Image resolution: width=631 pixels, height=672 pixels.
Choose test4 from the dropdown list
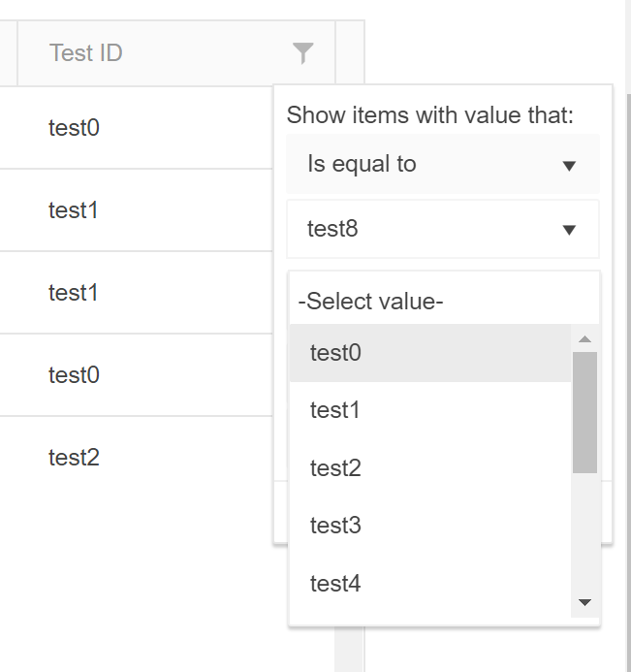[335, 584]
